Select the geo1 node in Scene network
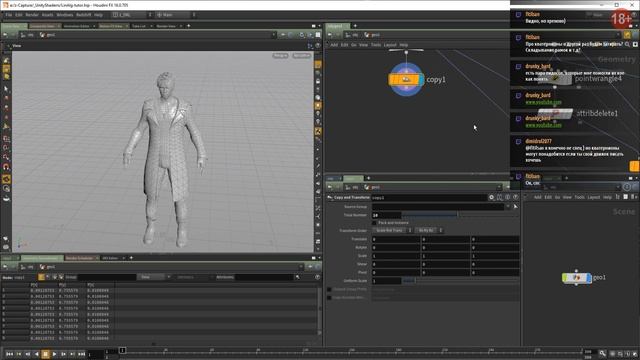The height and width of the screenshot is (360, 640). tap(576, 278)
